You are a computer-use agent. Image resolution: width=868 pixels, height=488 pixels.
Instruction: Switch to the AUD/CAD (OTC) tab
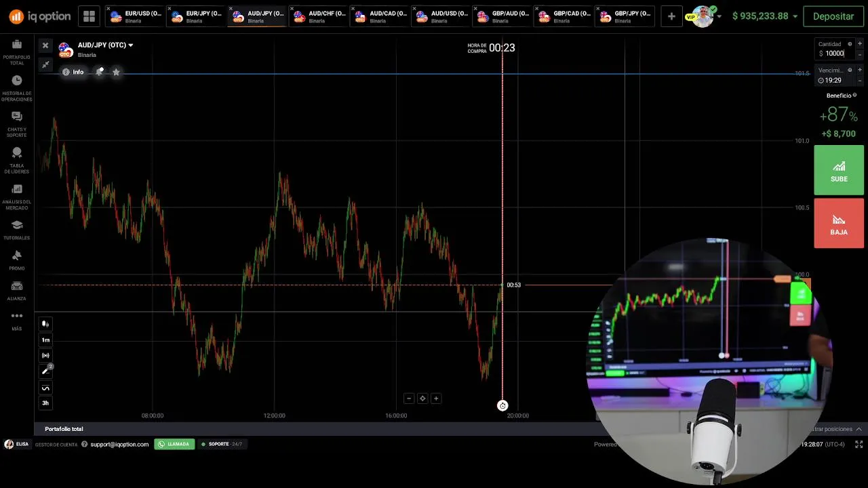tap(380, 16)
